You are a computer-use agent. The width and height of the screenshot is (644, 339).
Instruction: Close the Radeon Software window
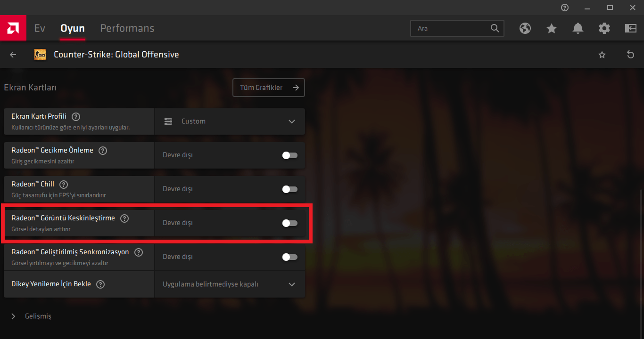pyautogui.click(x=632, y=8)
